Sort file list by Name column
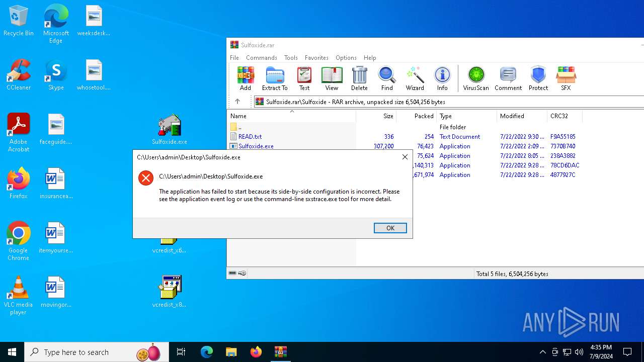The image size is (644, 362). (x=291, y=116)
